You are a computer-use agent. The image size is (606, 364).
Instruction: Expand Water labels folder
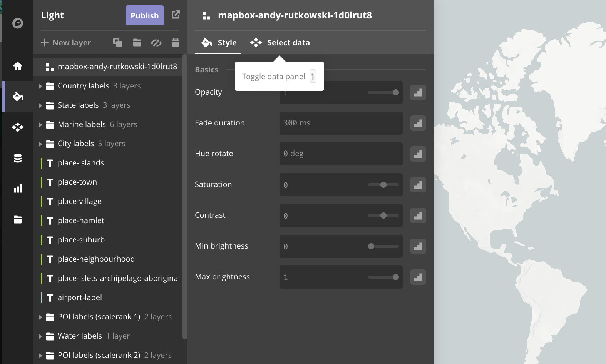tap(40, 336)
